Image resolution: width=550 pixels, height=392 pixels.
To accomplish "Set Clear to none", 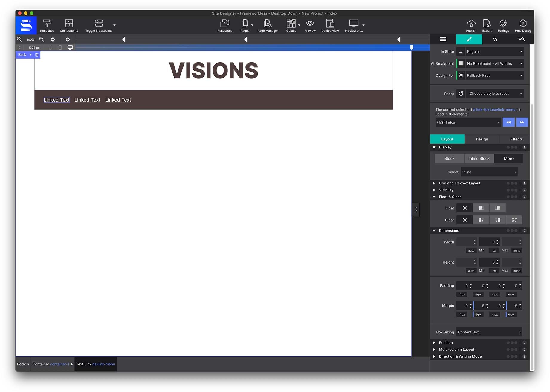I will tap(465, 220).
